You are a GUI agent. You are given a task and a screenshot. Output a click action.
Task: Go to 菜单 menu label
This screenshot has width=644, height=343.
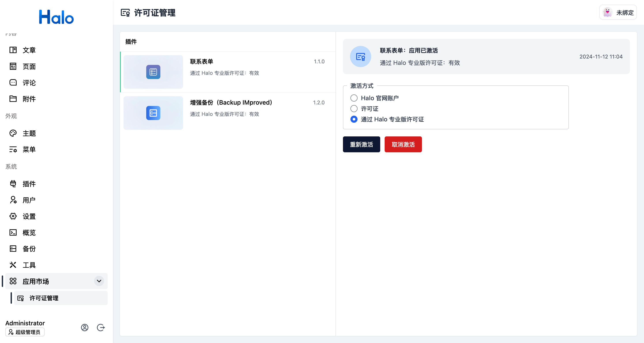[x=29, y=150]
